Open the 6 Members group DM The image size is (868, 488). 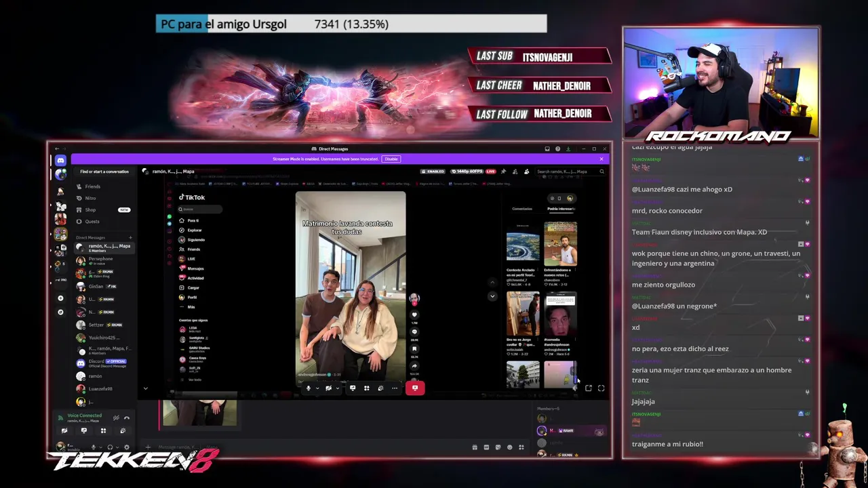click(104, 350)
